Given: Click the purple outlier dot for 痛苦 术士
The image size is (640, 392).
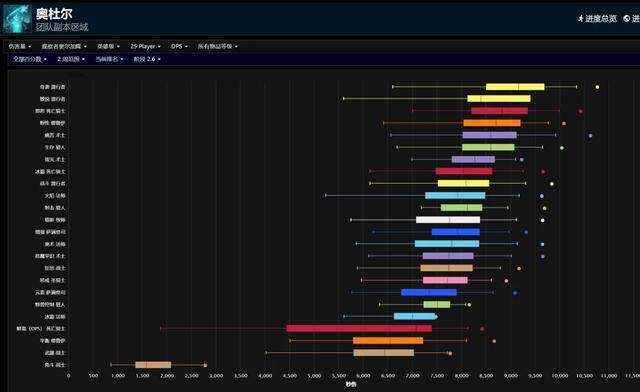Looking at the screenshot, I should [x=590, y=136].
